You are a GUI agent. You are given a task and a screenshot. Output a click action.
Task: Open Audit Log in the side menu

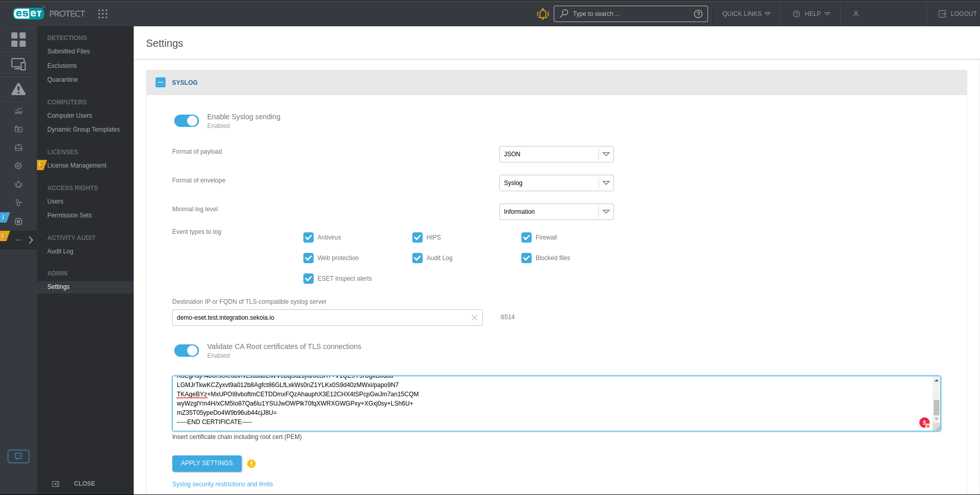[x=60, y=251]
